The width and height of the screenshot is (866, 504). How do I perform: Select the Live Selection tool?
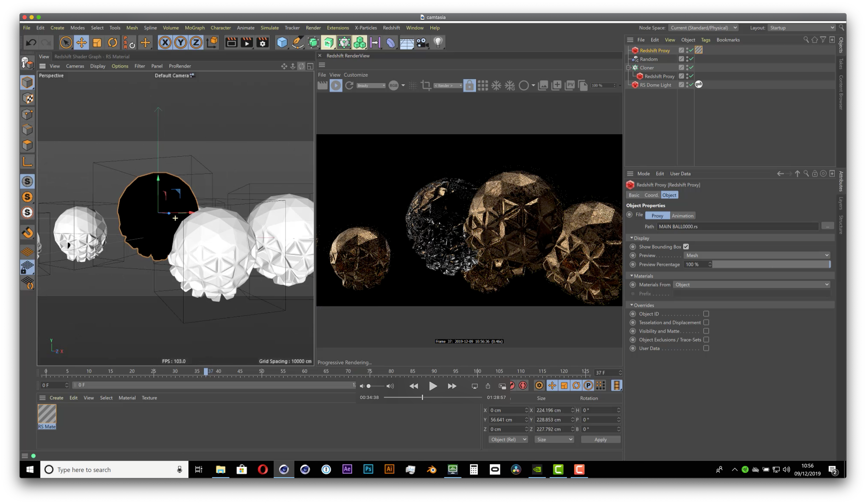point(66,43)
